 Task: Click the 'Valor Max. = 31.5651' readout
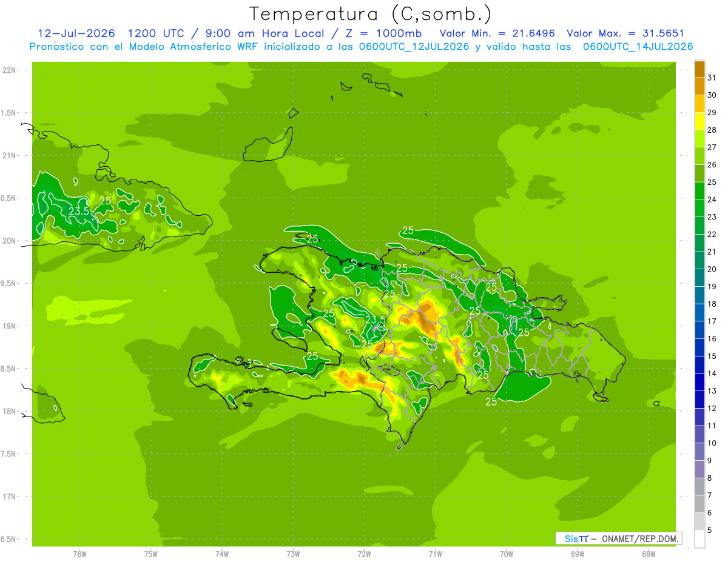click(625, 33)
